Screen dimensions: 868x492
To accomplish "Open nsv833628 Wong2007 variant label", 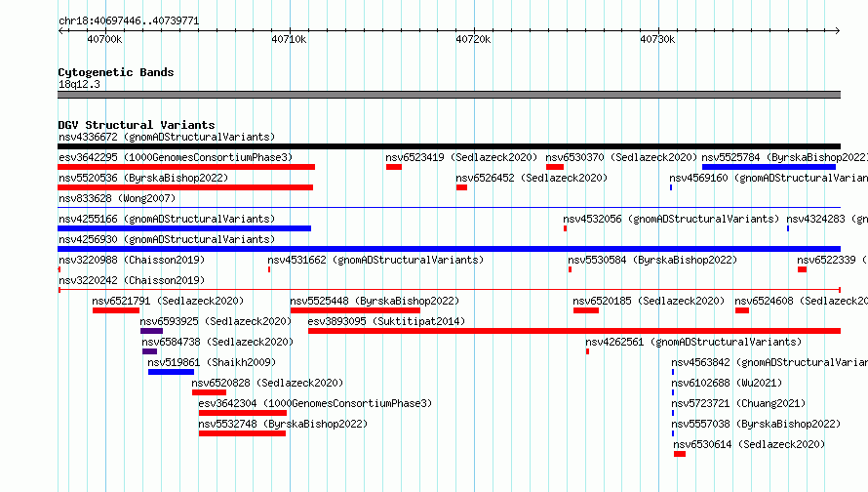I will click(x=117, y=198).
